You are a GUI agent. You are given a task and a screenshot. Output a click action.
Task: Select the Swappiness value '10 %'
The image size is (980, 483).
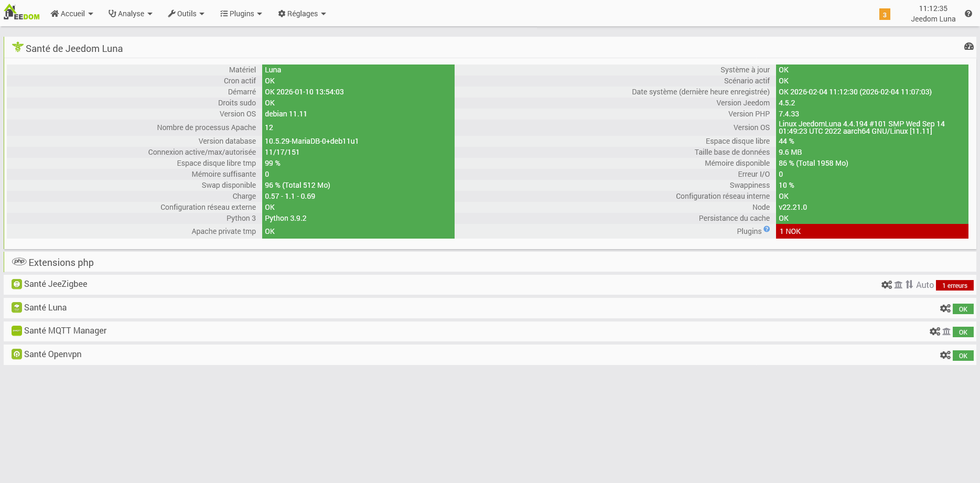(x=787, y=185)
